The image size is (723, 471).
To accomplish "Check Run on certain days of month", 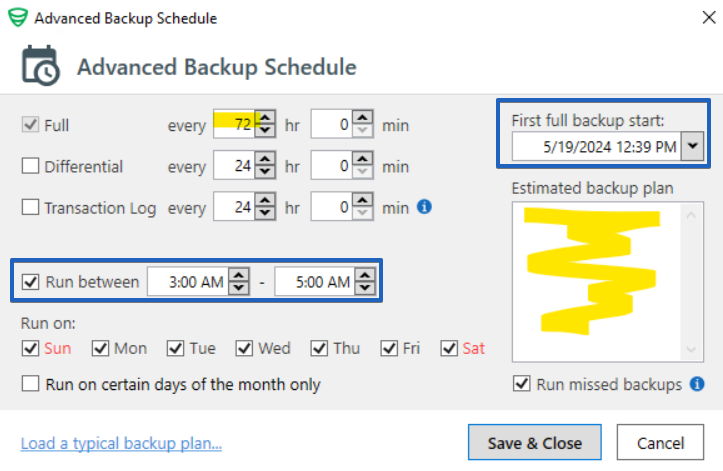I will pyautogui.click(x=30, y=384).
